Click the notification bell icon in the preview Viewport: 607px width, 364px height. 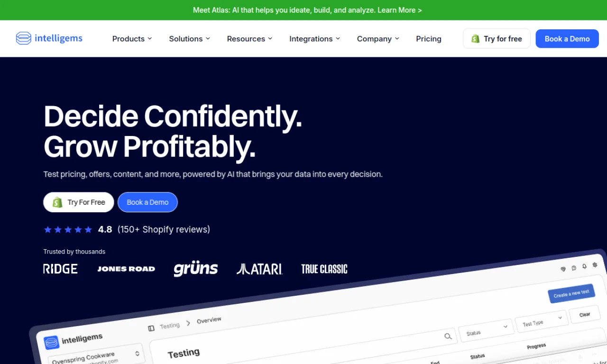(584, 266)
